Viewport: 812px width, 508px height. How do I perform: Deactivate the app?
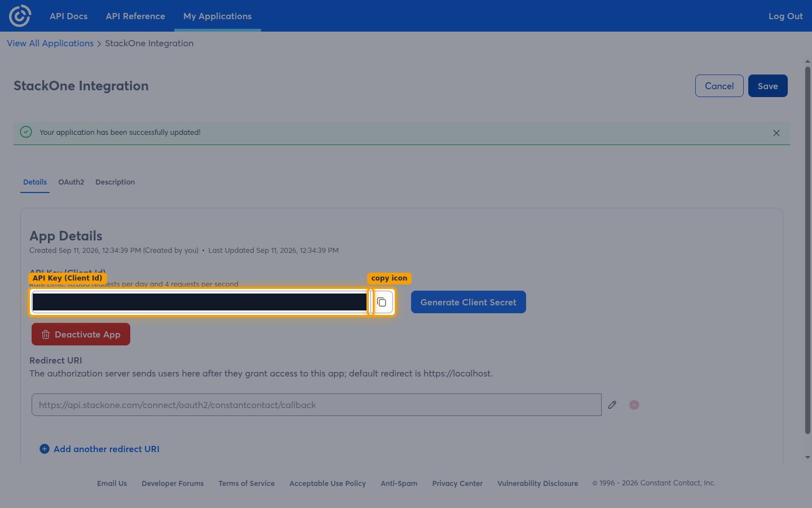click(x=81, y=334)
